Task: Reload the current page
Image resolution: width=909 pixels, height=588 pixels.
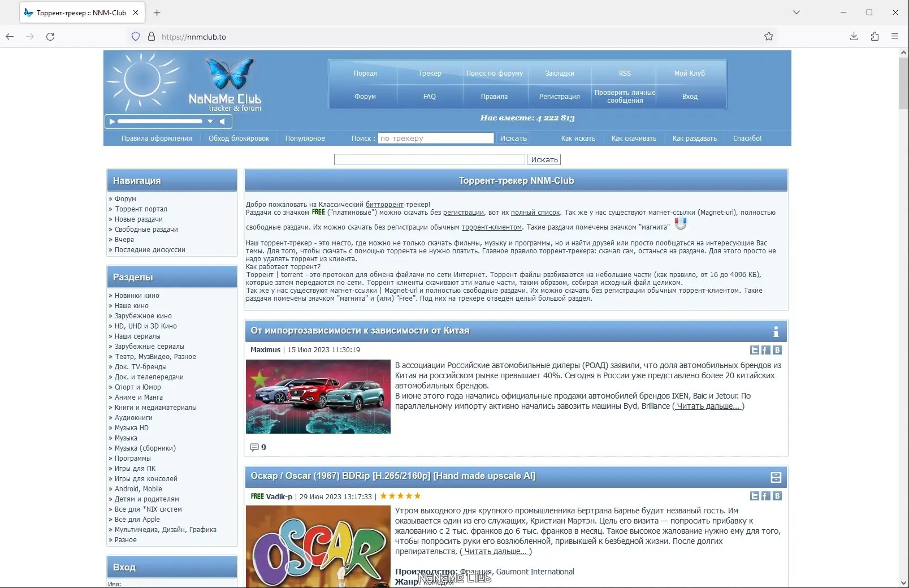Action: [x=50, y=36]
